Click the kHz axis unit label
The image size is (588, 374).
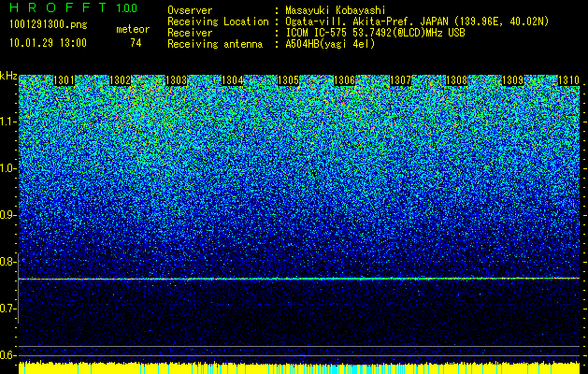point(8,76)
